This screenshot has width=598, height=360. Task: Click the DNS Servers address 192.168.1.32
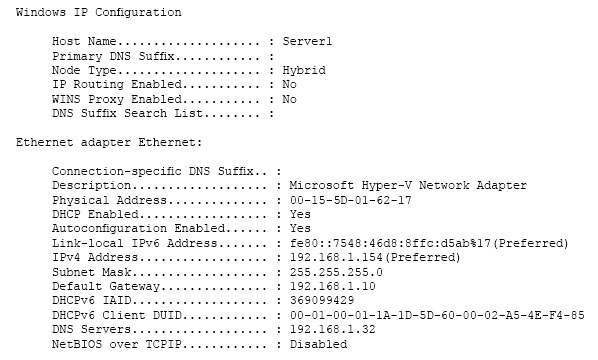[333, 329]
